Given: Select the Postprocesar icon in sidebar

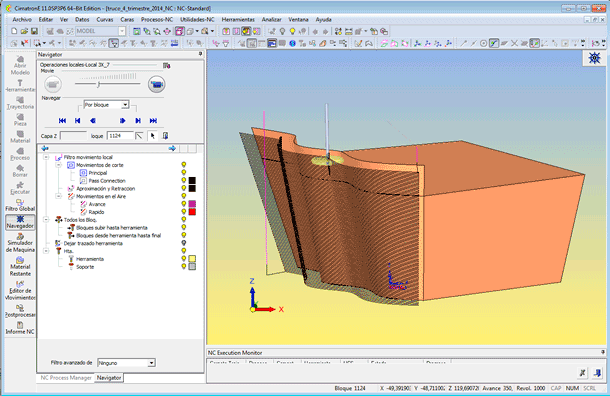Looking at the screenshot, I should tap(20, 311).
